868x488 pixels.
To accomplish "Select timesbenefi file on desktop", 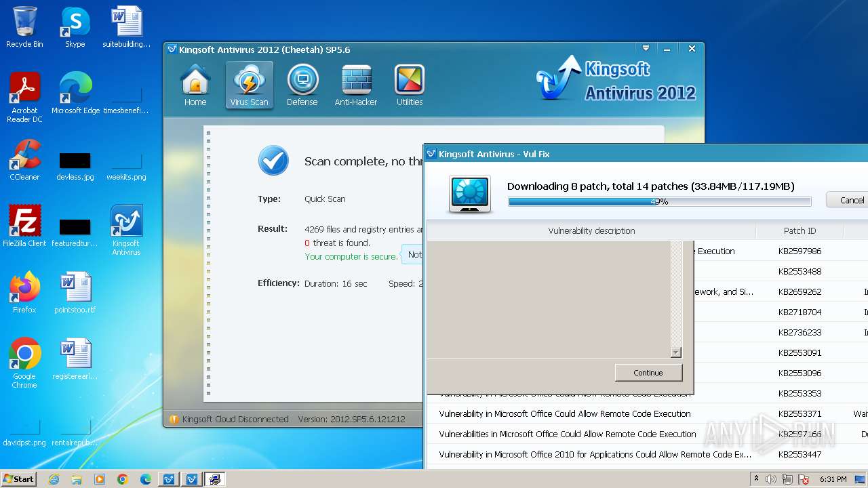I will [x=127, y=100].
